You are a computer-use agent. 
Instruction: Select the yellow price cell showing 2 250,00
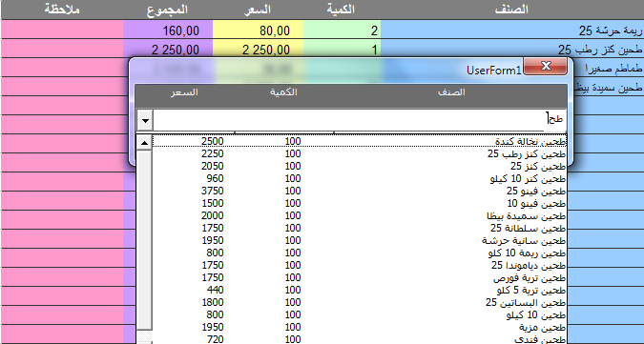point(258,49)
